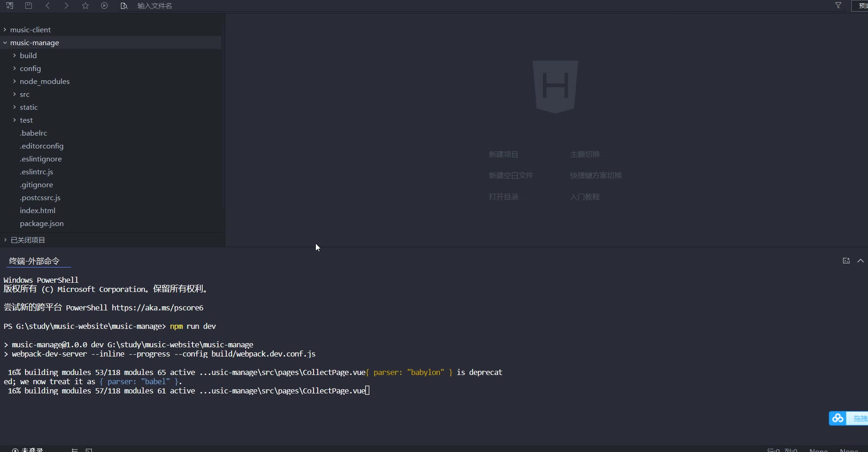Open the .eslintrc.js file
Screen dimensions: 868x452
pos(36,172)
